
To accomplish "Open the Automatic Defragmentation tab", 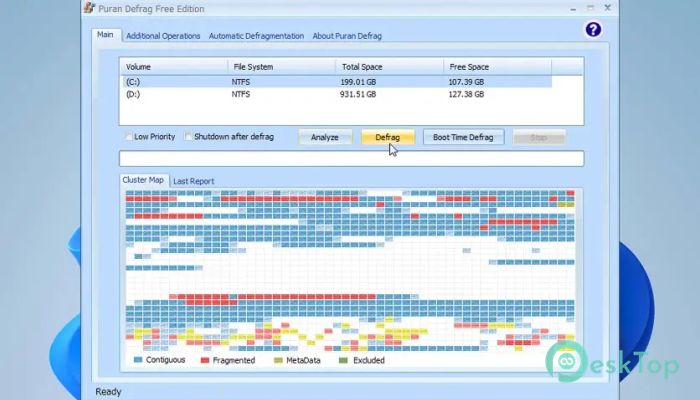I will click(x=256, y=36).
